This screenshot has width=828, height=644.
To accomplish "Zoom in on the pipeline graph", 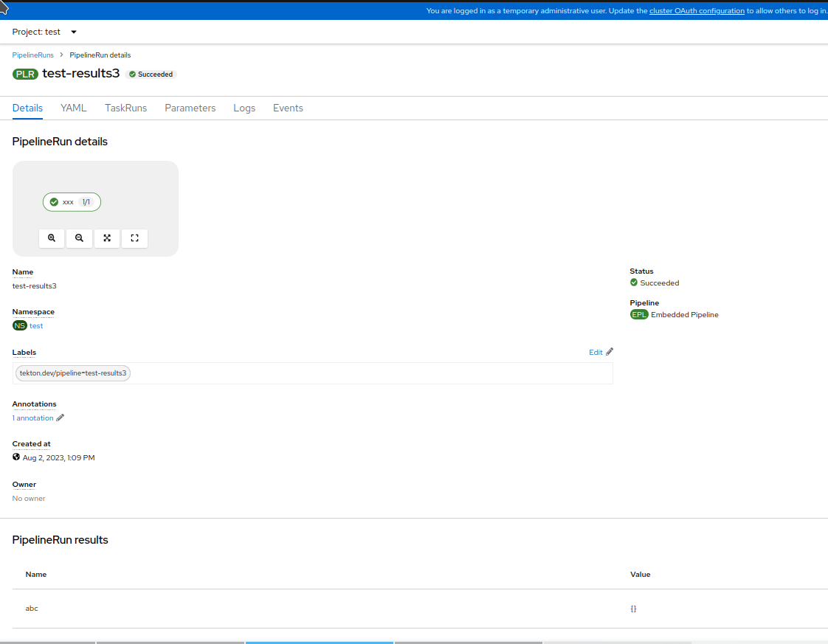I will point(52,238).
